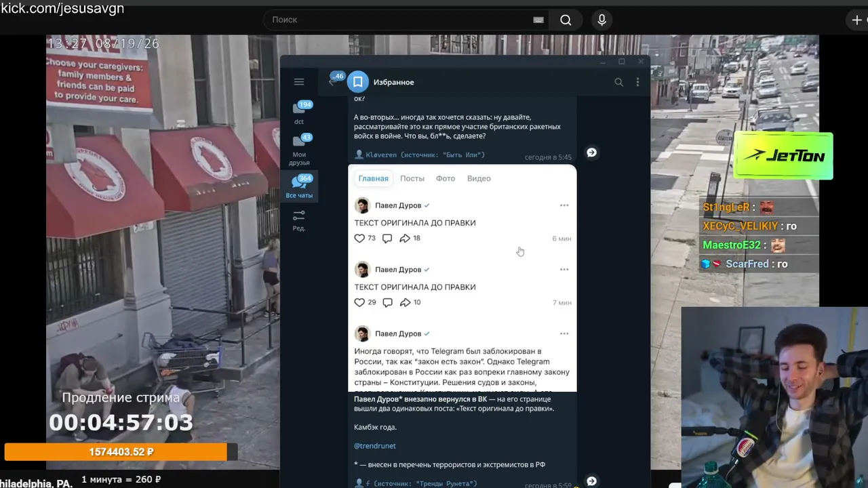This screenshot has height=488, width=868.
Task: Start voice search with microphone icon
Action: click(x=601, y=20)
